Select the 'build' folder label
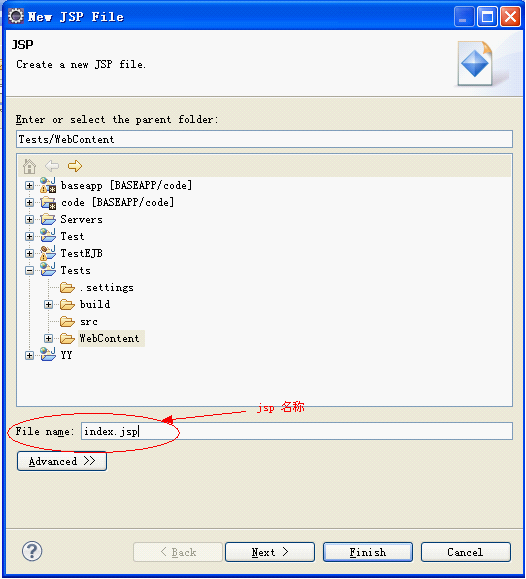Image resolution: width=526 pixels, height=579 pixels. point(95,304)
